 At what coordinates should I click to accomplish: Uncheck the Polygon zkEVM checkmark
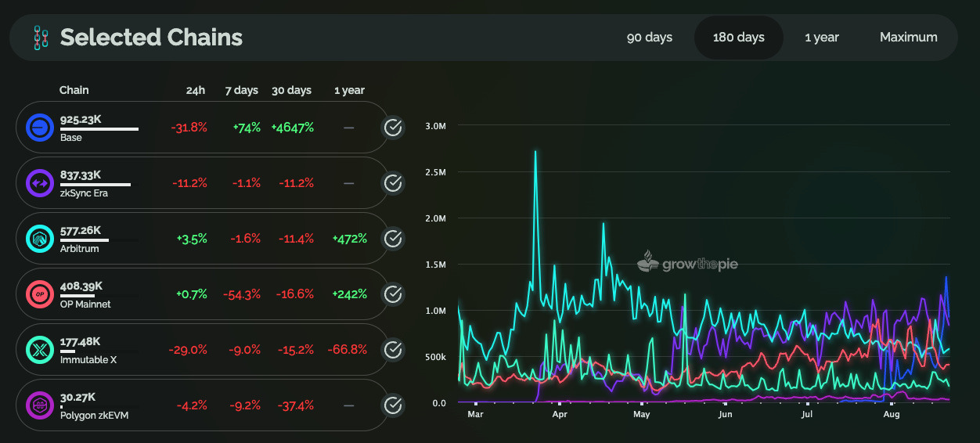pos(393,405)
